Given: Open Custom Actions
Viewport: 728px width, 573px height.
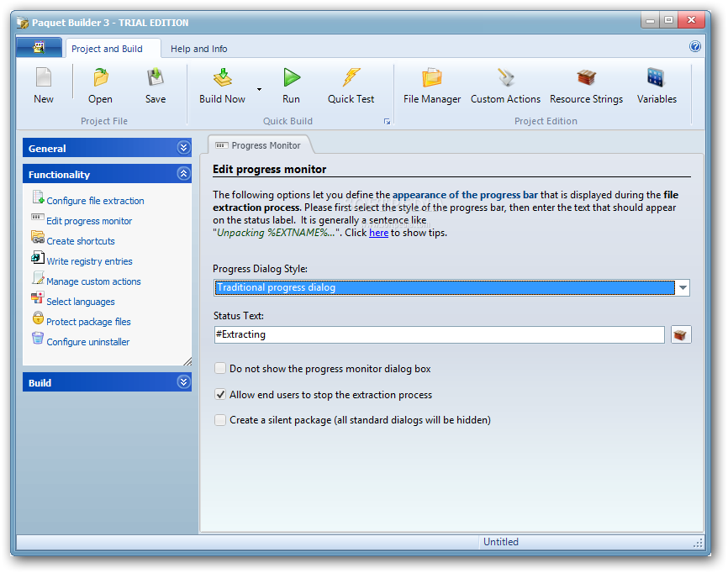Looking at the screenshot, I should 505,77.
